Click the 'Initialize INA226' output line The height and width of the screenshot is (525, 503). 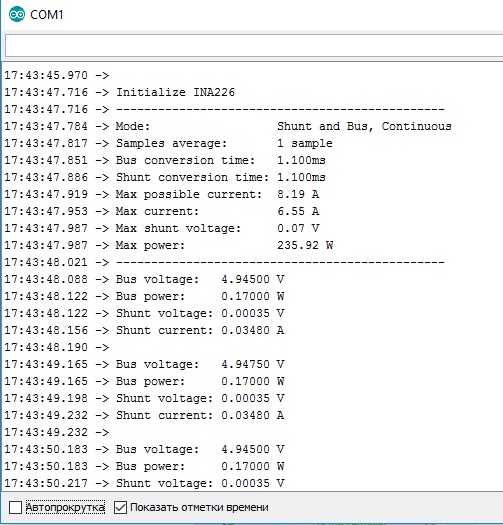click(120, 92)
